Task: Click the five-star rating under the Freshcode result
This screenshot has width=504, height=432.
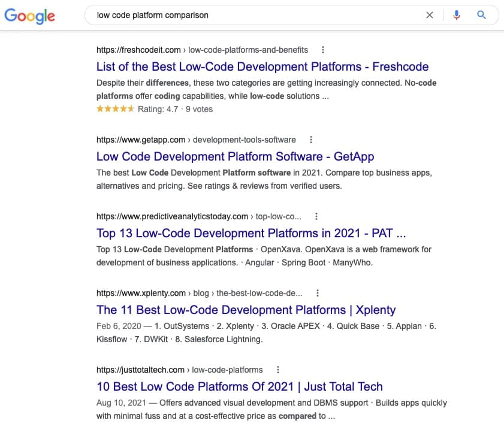Action: point(115,109)
